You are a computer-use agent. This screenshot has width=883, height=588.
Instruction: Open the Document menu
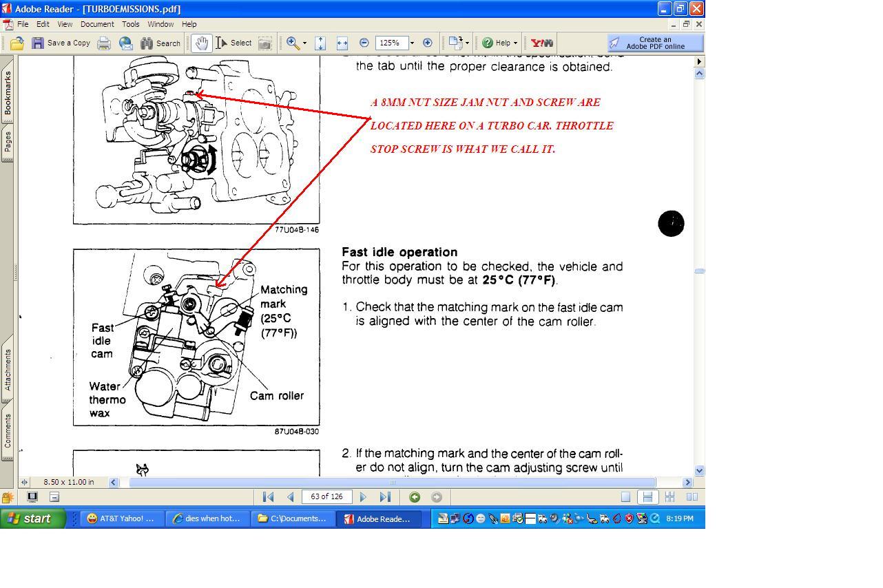(97, 24)
